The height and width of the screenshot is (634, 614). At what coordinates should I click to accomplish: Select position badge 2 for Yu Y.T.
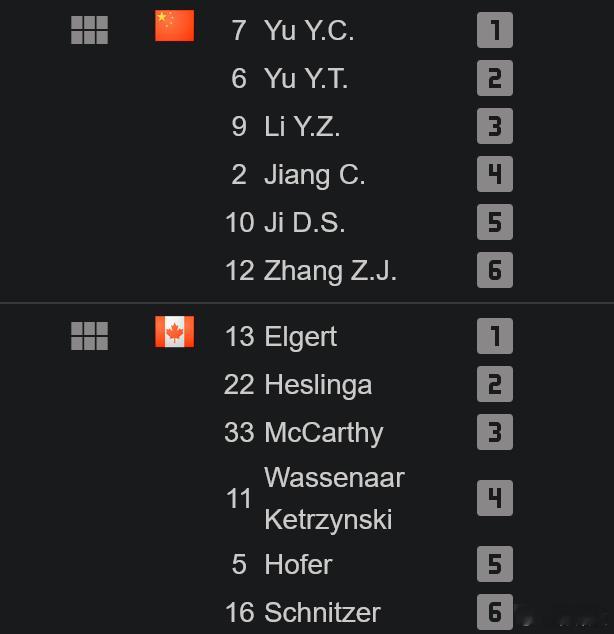click(495, 78)
